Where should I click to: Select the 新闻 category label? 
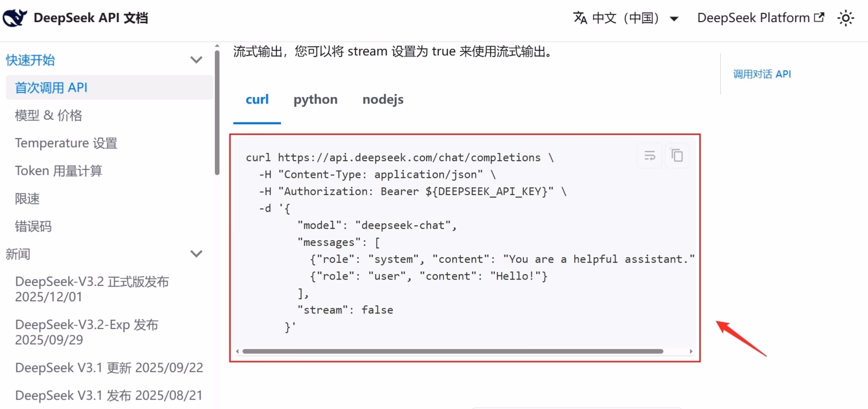pos(18,254)
